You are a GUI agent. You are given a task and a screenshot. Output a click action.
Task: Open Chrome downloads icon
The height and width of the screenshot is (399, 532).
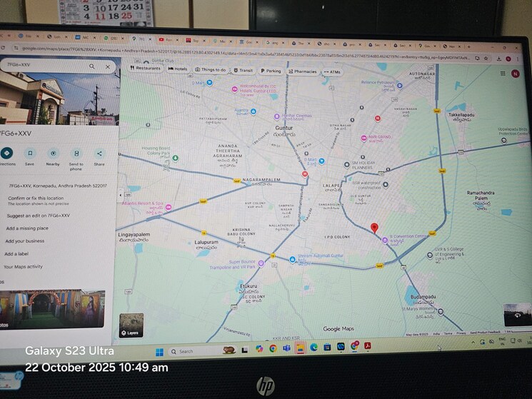click(x=498, y=59)
